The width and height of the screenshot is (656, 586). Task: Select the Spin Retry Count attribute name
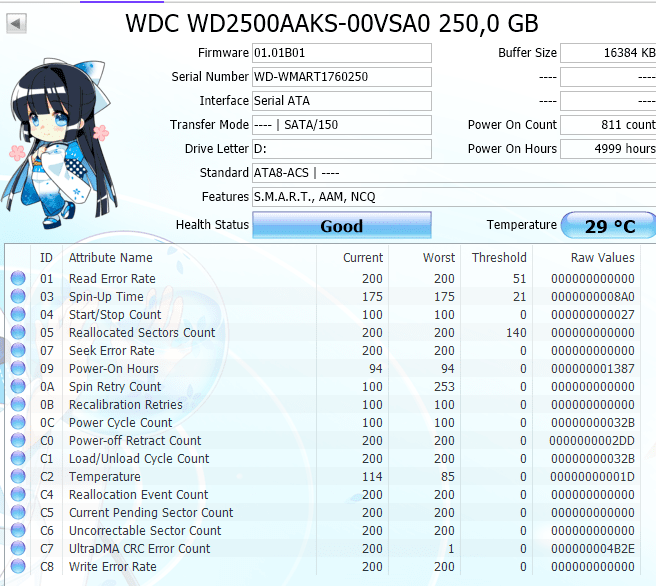115,386
